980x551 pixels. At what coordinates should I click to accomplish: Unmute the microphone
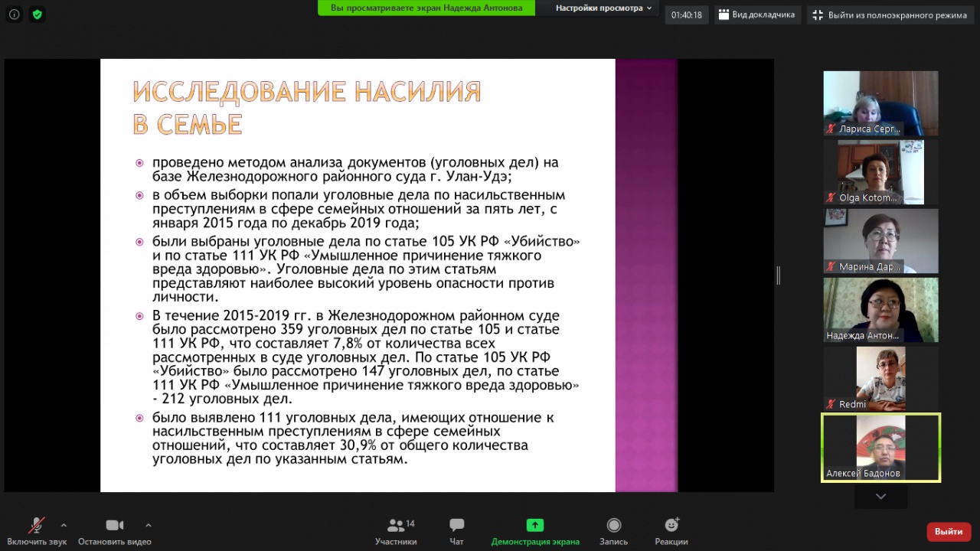36,531
